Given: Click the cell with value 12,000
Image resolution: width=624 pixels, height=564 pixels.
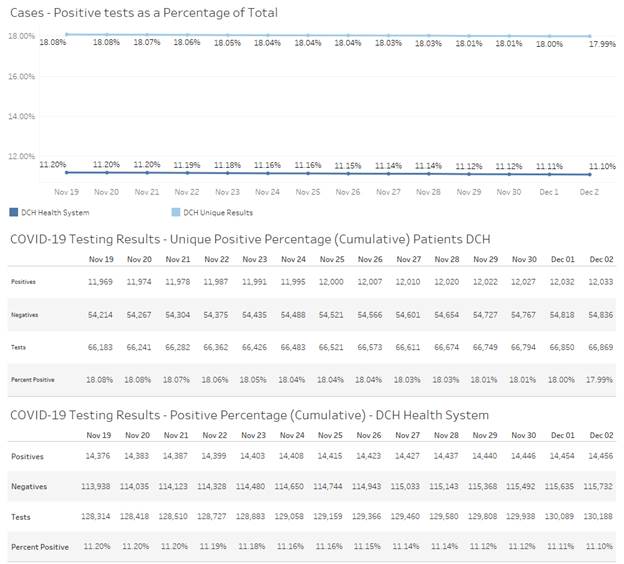Looking at the screenshot, I should pyautogui.click(x=331, y=282).
